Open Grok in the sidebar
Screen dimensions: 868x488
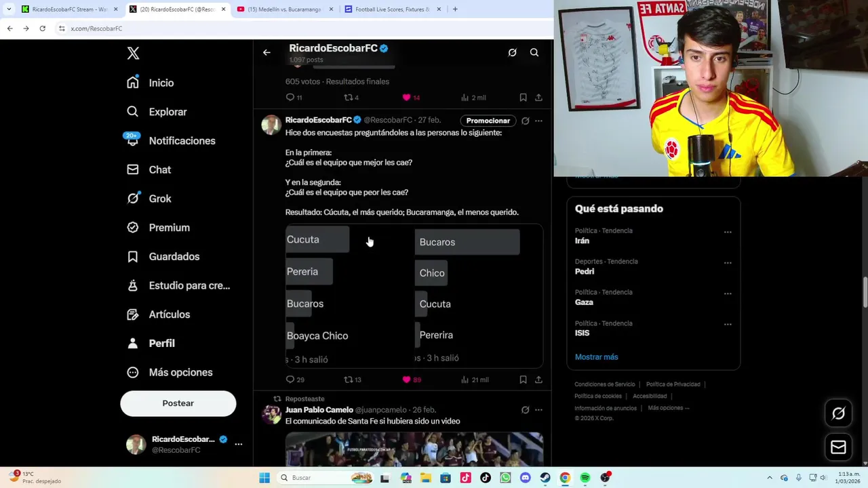coord(149,199)
